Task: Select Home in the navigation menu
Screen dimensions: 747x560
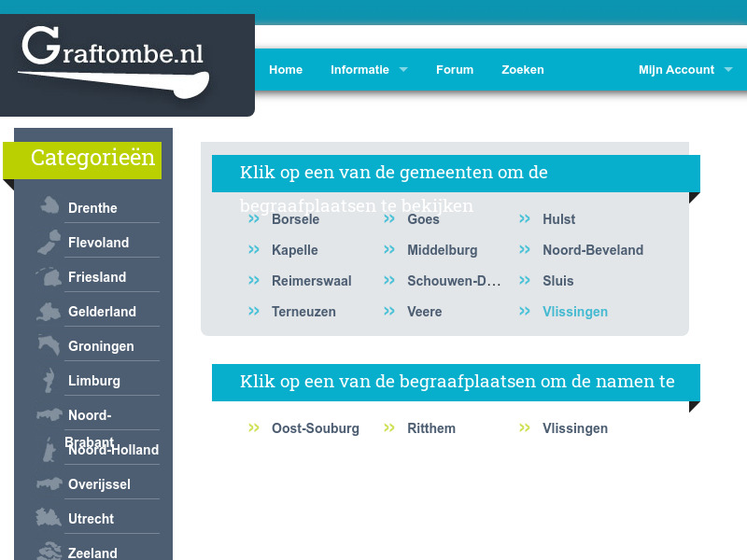Action: pos(286,69)
